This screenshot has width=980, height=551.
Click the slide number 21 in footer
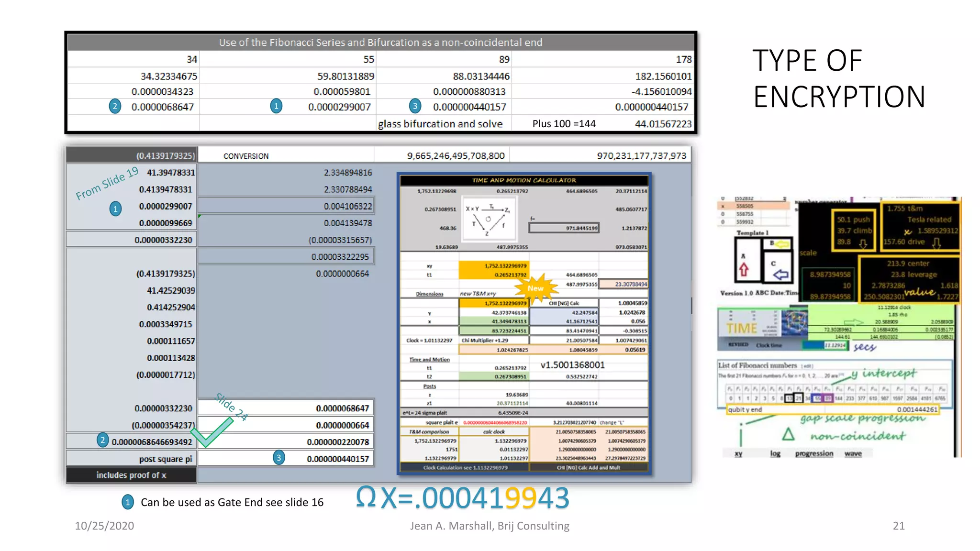(x=899, y=526)
